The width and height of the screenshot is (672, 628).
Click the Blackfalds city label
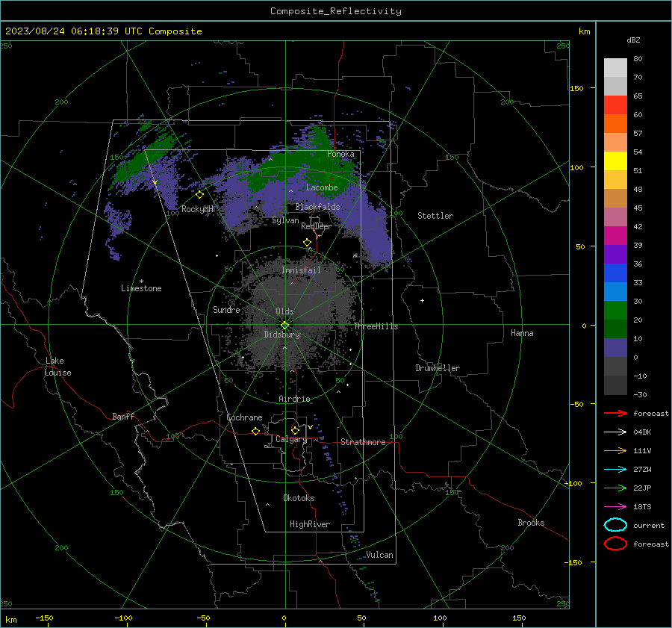[317, 207]
